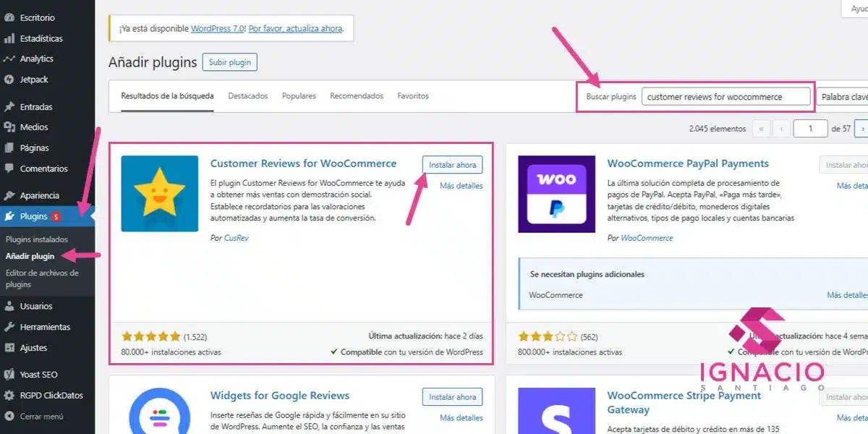Open the Jetpack sidebar icon

click(x=9, y=80)
